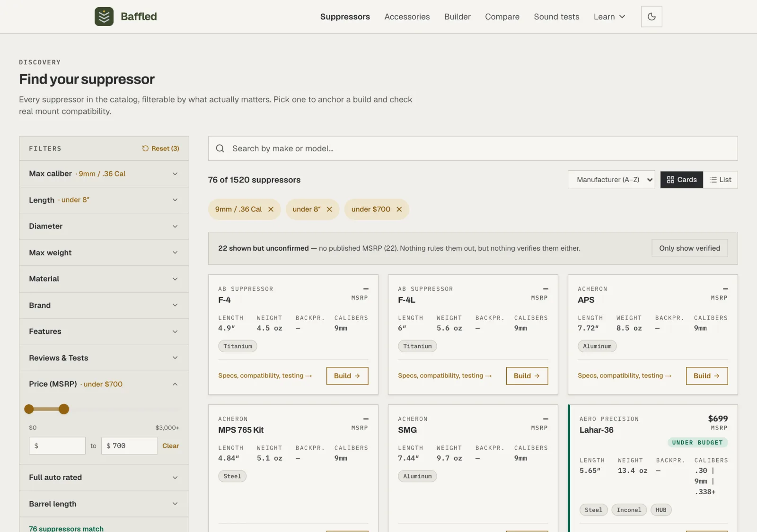Expand the Reviews & Tests filter
Viewport: 757px width, 532px height.
104,358
